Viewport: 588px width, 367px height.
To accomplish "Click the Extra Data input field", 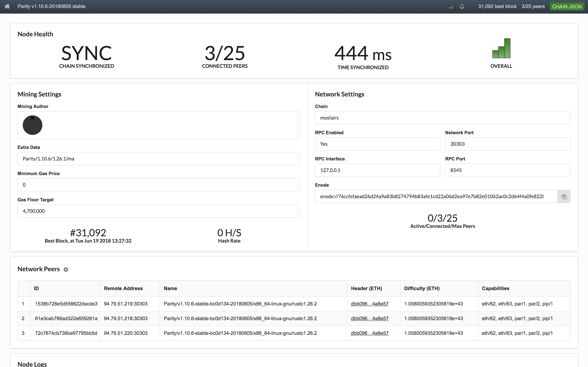I will [158, 159].
